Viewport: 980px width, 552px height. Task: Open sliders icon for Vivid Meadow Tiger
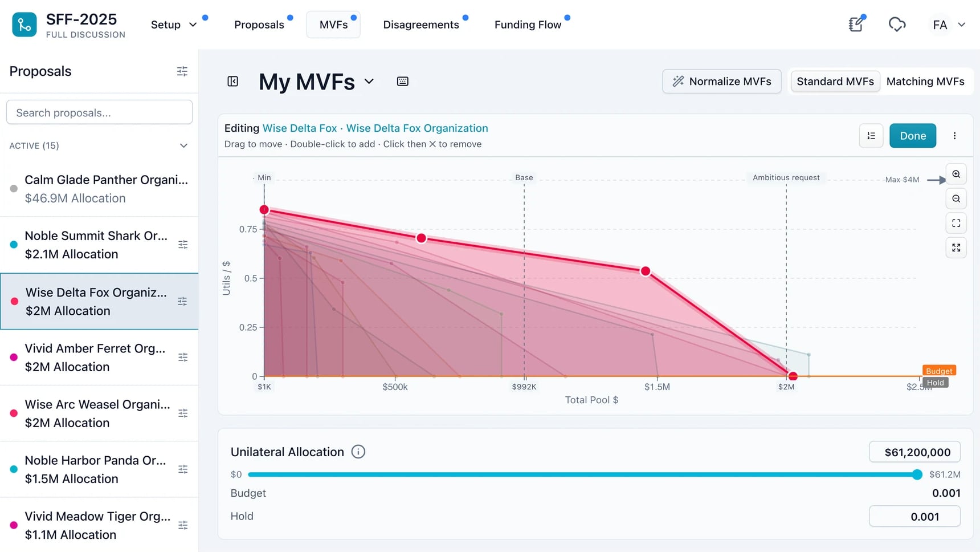(x=183, y=525)
